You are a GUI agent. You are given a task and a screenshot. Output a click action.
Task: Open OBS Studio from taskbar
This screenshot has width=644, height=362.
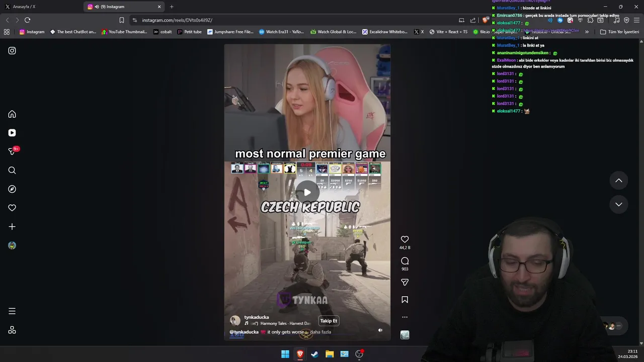tap(359, 354)
